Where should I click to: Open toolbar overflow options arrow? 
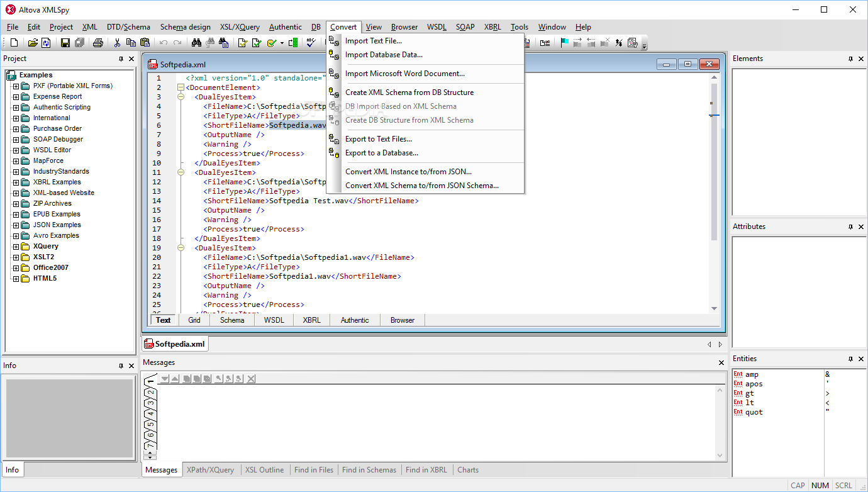click(x=644, y=45)
